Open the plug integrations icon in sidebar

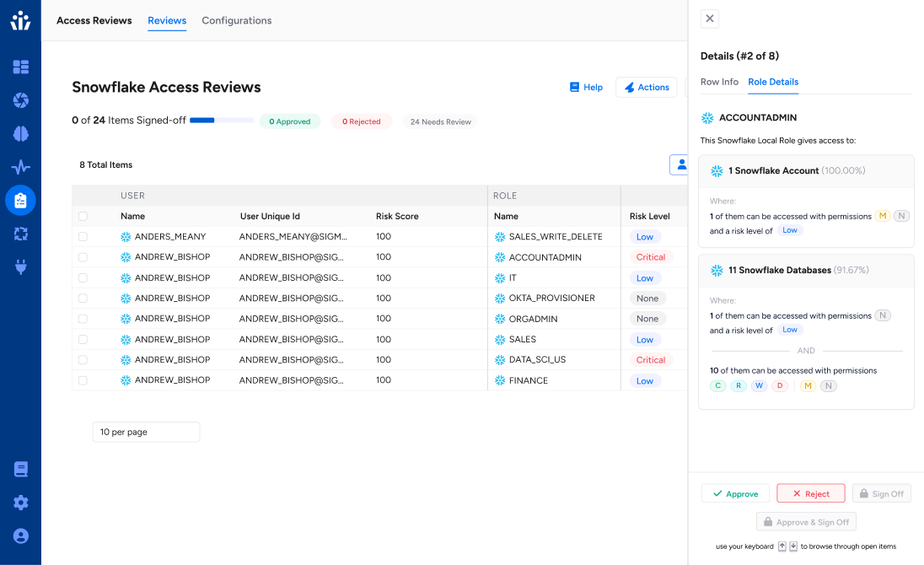(x=20, y=267)
